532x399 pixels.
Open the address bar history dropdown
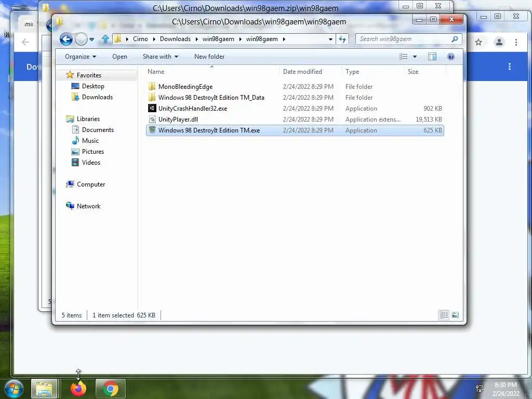coord(330,39)
